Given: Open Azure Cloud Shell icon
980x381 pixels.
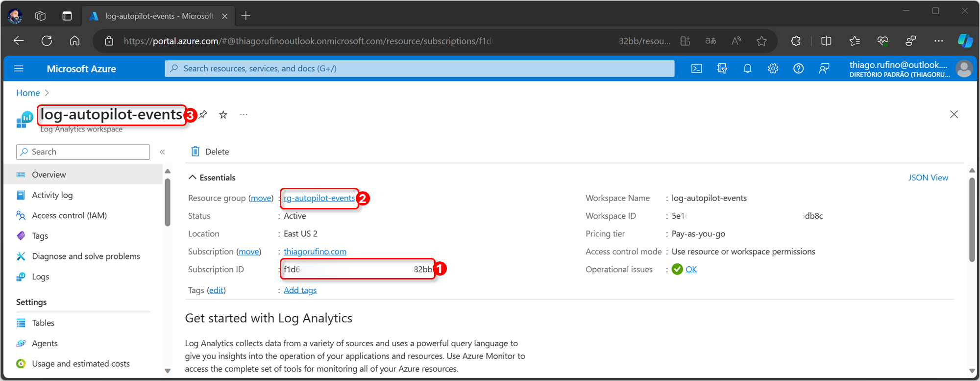Looking at the screenshot, I should (696, 69).
